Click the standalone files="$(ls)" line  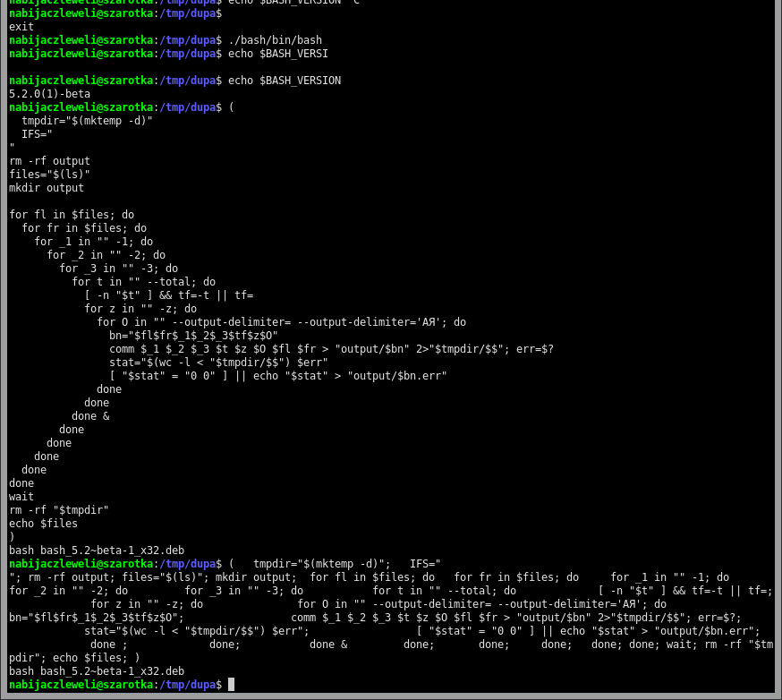[x=49, y=175]
